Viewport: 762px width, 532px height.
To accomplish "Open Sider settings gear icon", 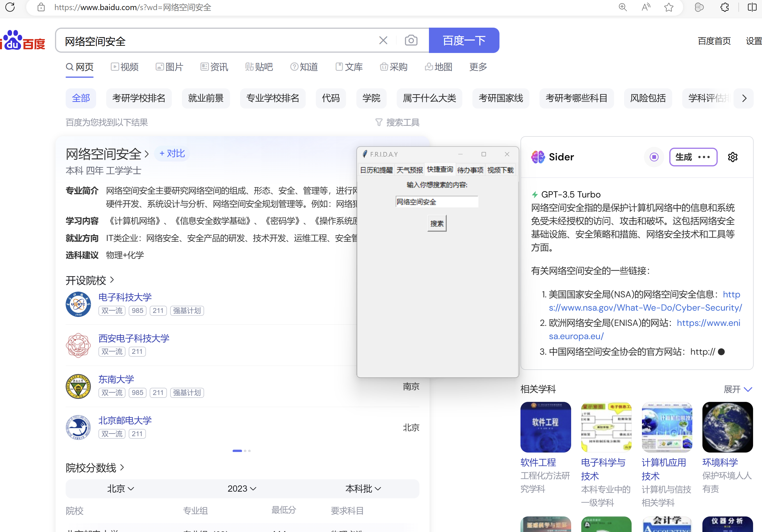I will coord(732,157).
